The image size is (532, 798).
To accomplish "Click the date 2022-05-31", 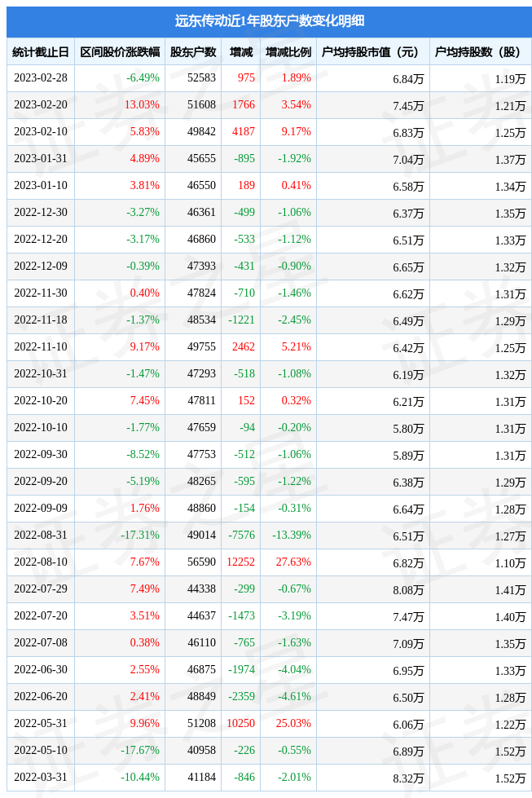I will [41, 725].
